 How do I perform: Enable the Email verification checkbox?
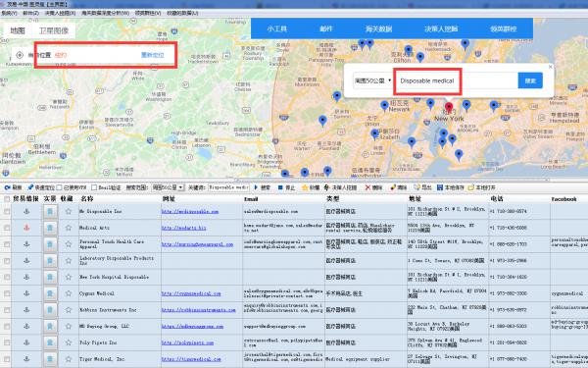[94, 187]
